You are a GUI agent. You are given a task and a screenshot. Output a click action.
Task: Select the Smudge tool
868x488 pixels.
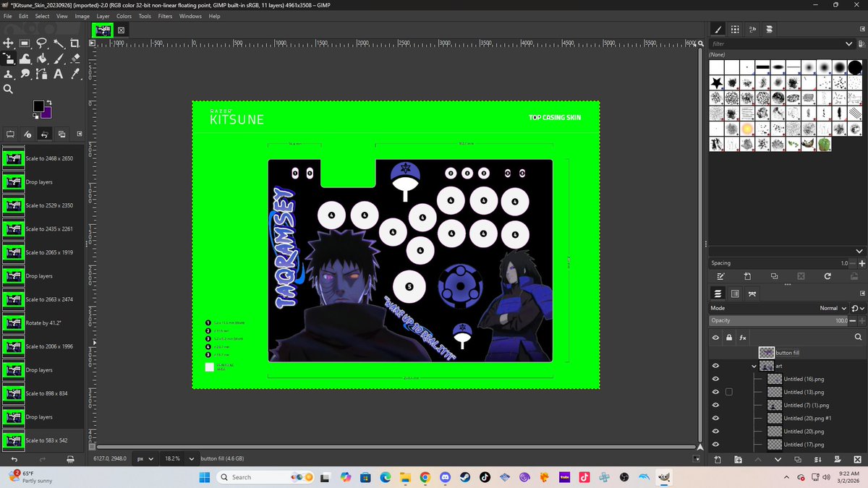click(25, 74)
